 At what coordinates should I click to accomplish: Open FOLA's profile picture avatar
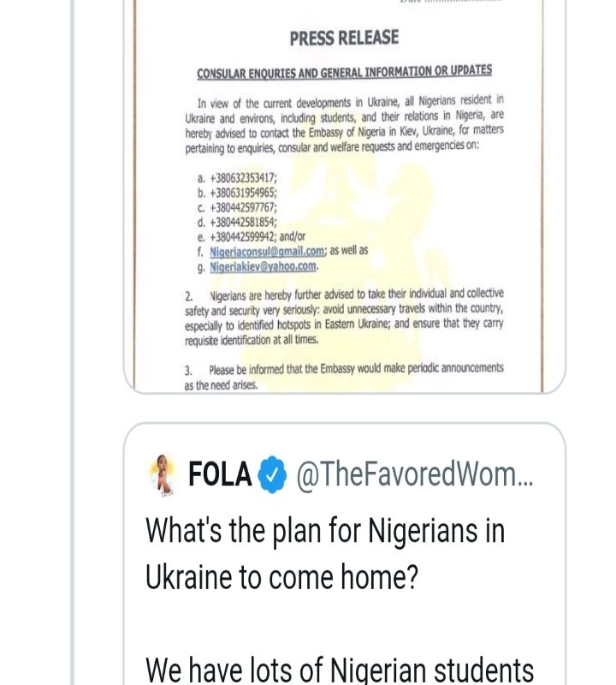[164, 474]
